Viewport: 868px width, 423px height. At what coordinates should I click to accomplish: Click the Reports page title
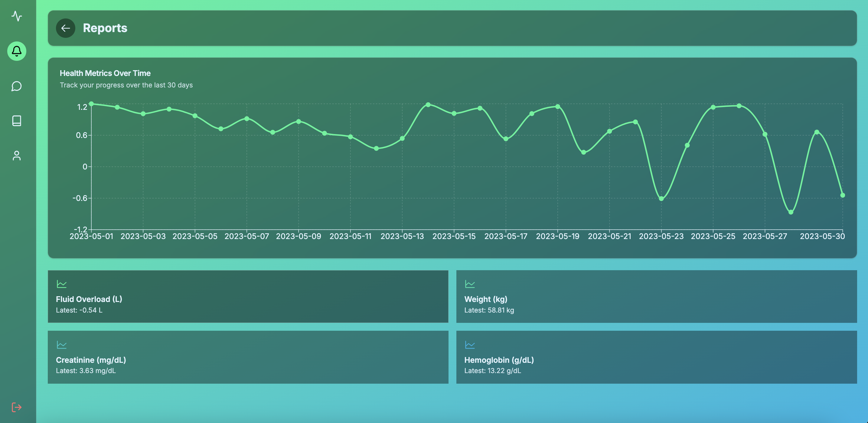coord(105,28)
